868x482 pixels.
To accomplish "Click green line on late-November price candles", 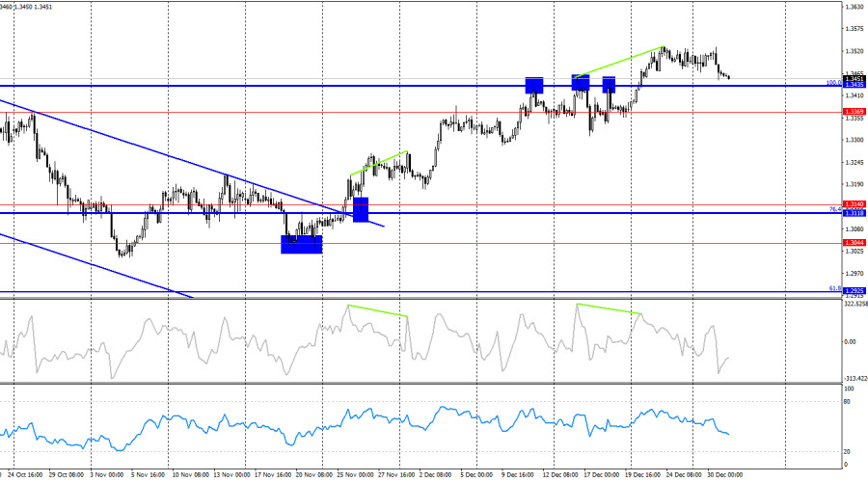I will click(379, 163).
